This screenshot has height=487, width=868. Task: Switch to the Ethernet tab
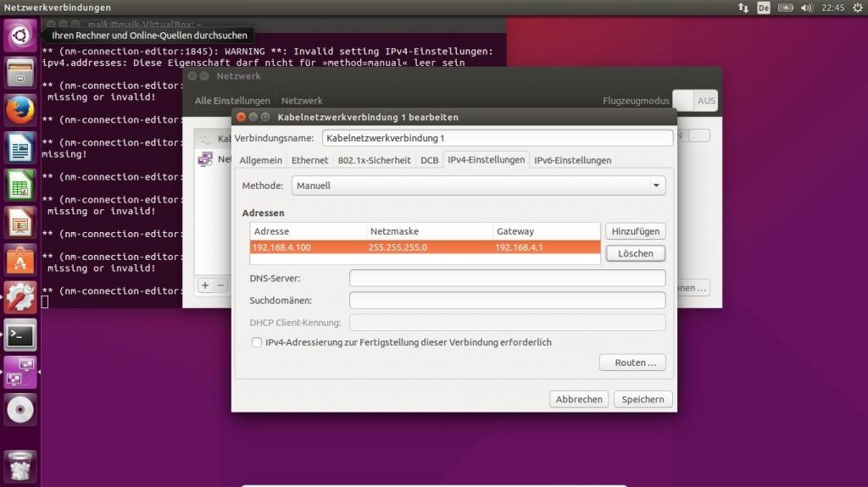point(309,160)
